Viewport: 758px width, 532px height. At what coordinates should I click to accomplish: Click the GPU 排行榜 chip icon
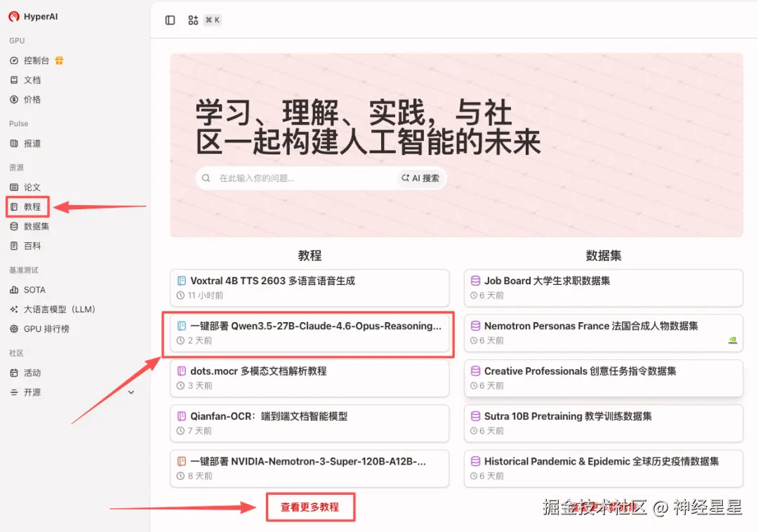tap(14, 329)
